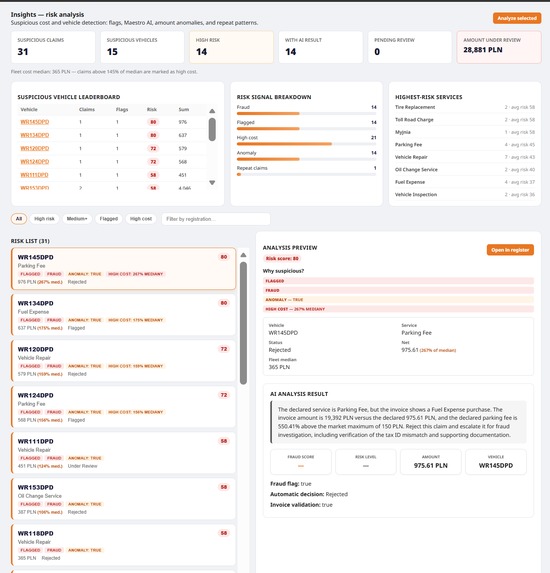Click Fuel Expense service row in highest-risk list

(x=464, y=182)
